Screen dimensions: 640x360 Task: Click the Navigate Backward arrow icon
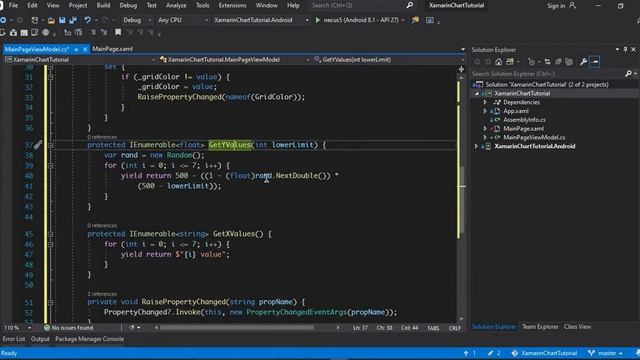4,20
